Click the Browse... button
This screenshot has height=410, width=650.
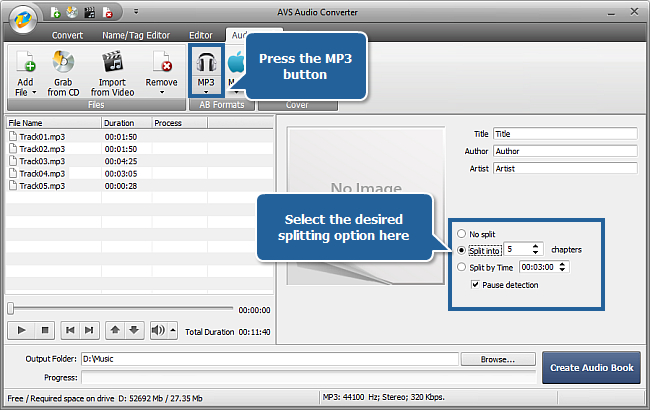coord(498,359)
